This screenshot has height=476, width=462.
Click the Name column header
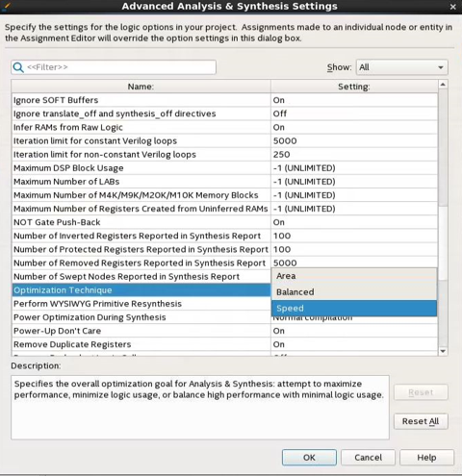(141, 87)
